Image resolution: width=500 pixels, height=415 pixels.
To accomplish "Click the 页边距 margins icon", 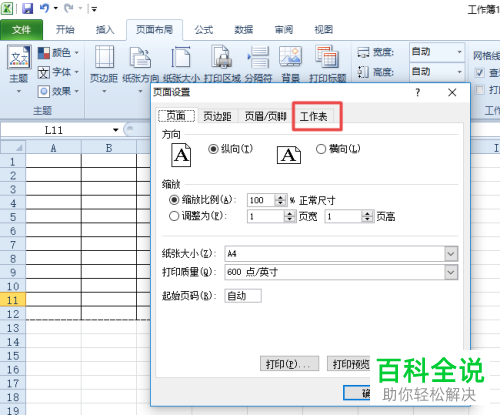I will 104,57.
